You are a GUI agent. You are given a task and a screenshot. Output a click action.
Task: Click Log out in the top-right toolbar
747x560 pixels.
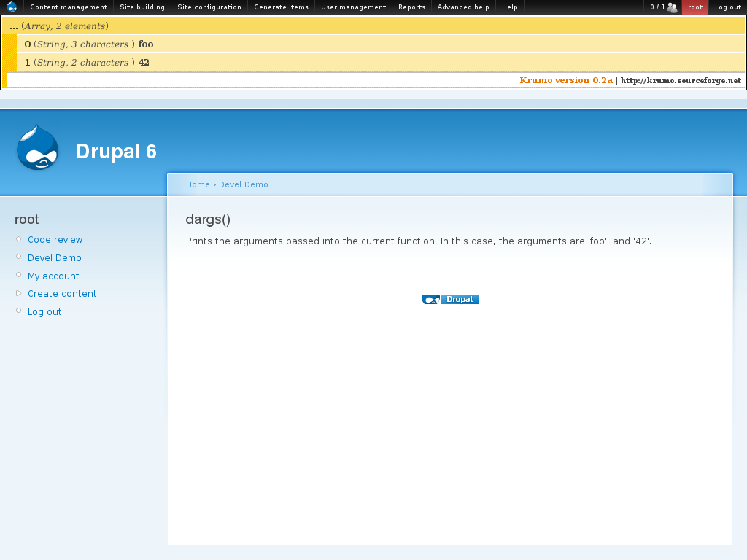(728, 7)
